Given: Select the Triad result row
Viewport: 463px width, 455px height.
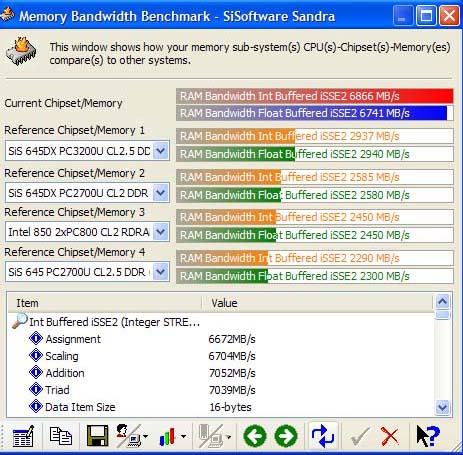Looking at the screenshot, I should (221, 390).
